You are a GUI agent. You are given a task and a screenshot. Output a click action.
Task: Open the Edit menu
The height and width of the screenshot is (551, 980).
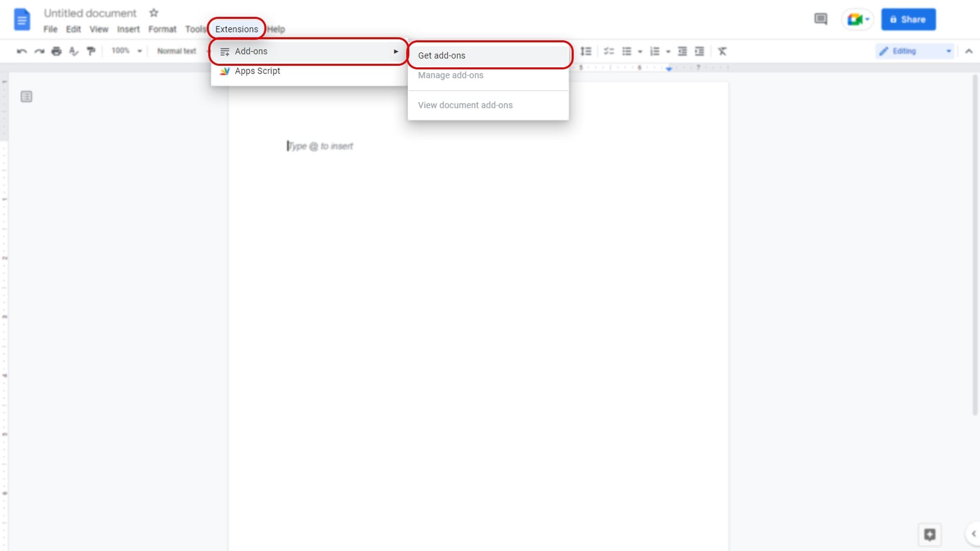point(73,29)
